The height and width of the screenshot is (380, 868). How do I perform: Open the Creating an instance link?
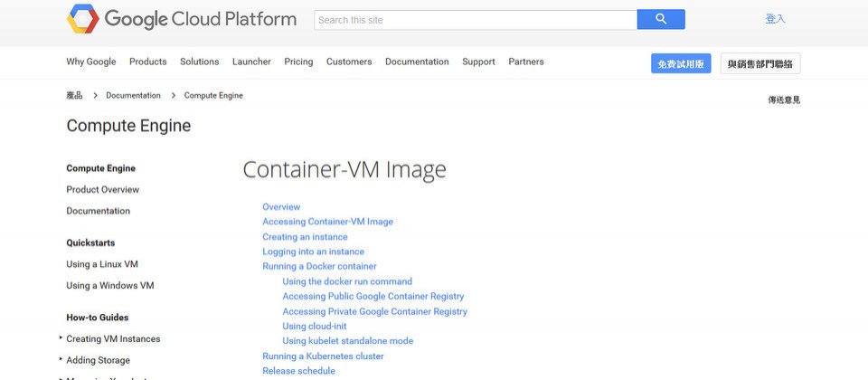click(x=305, y=236)
